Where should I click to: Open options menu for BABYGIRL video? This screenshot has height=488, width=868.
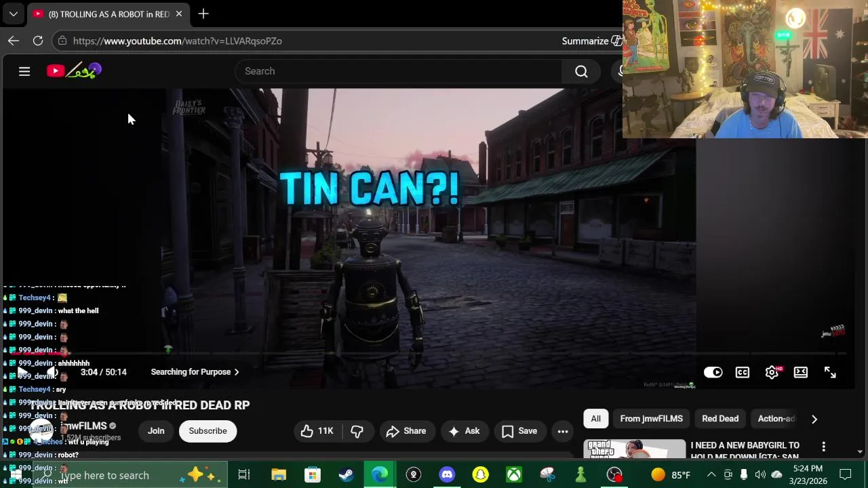(823, 447)
